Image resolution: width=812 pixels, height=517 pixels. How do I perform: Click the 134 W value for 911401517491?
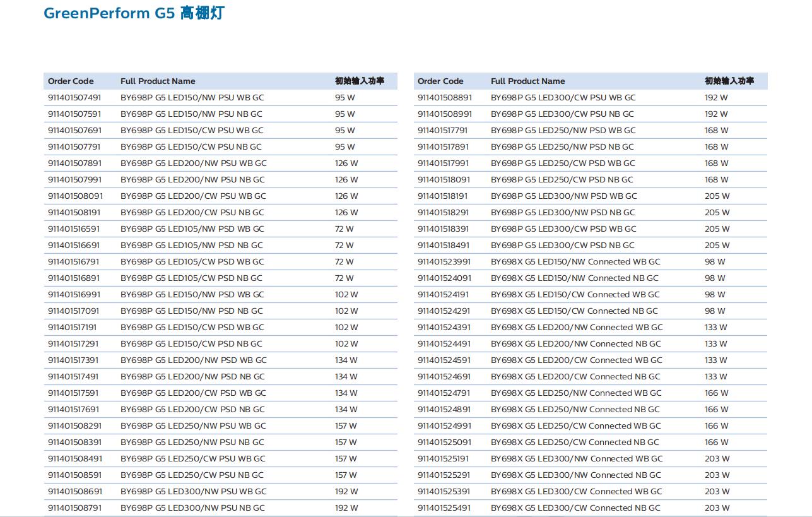[x=346, y=377]
